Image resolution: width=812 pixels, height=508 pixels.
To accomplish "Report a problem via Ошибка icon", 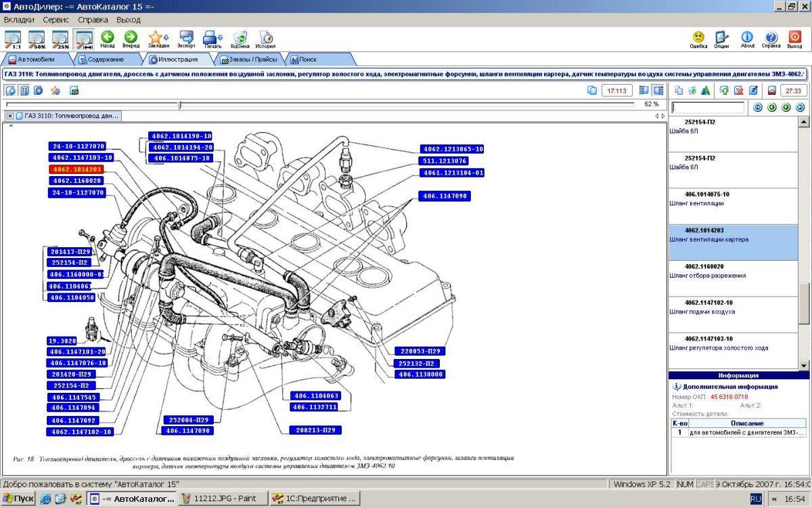I will 698,39.
